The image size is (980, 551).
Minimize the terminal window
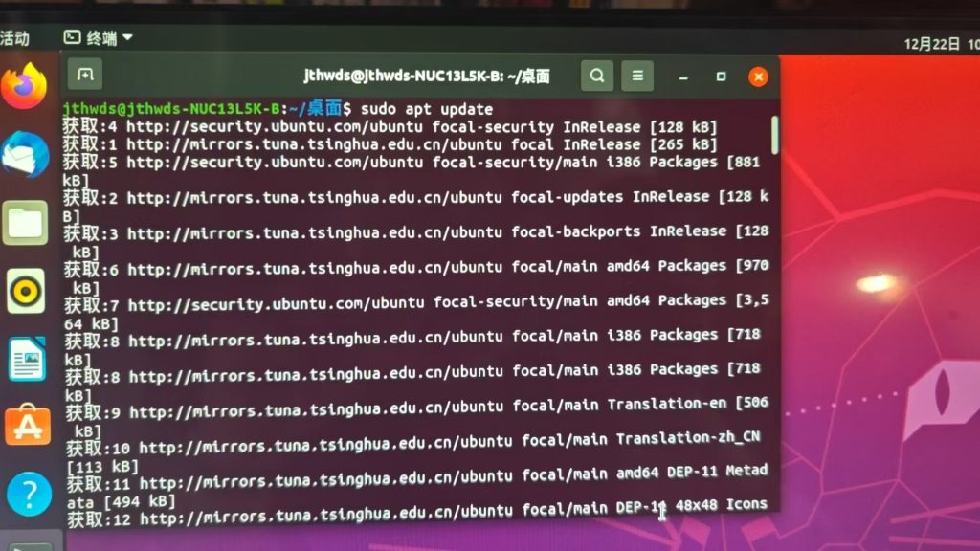point(683,77)
